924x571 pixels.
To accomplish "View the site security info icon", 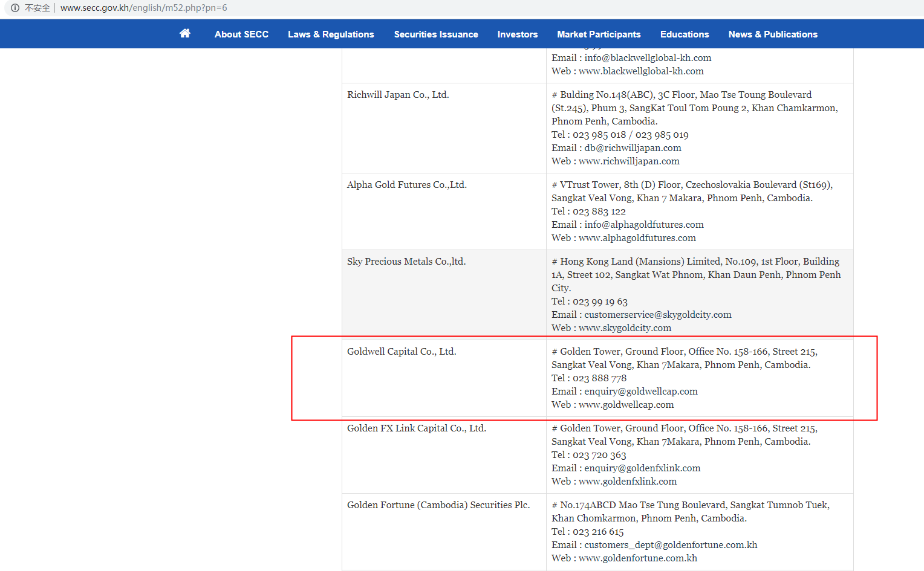I will pos(15,8).
